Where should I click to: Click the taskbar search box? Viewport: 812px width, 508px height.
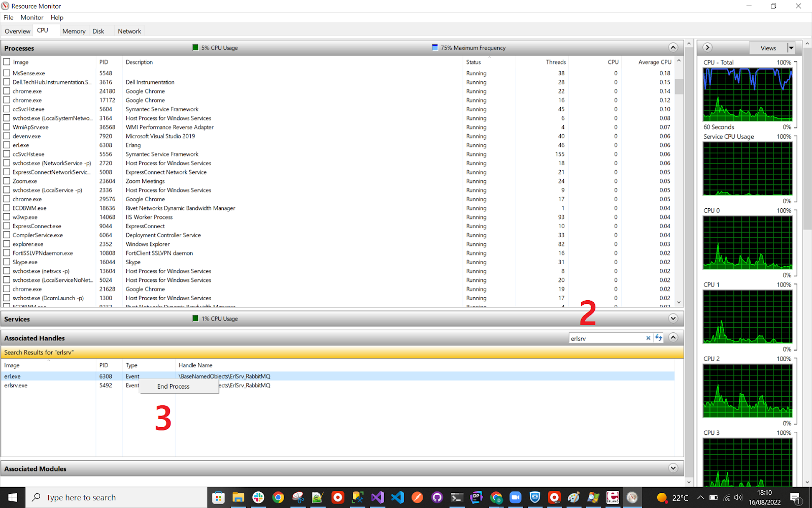[116, 497]
